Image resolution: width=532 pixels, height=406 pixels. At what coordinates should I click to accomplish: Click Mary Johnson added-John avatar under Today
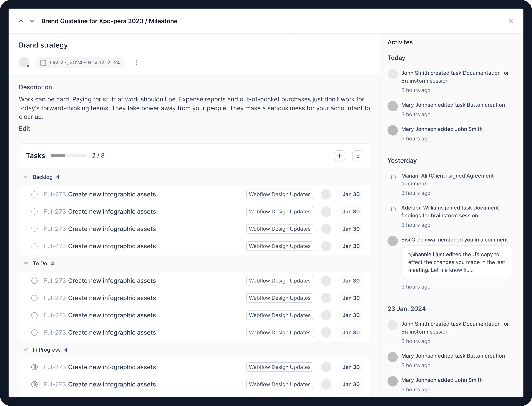pyautogui.click(x=393, y=130)
